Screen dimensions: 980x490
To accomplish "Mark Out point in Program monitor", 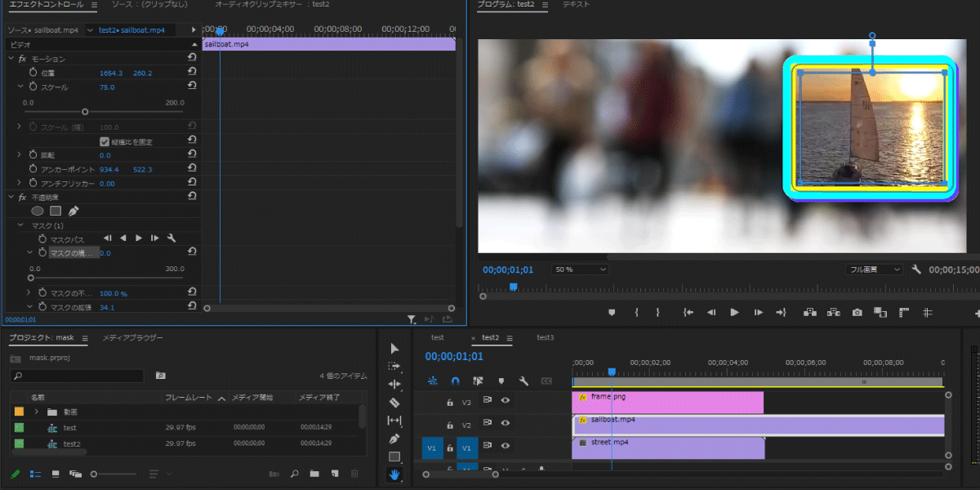I will tap(657, 312).
